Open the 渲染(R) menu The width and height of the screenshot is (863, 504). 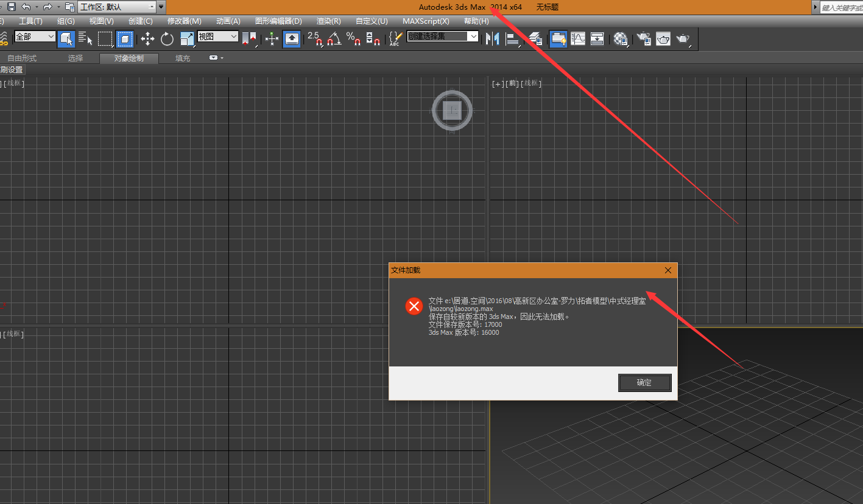(329, 21)
